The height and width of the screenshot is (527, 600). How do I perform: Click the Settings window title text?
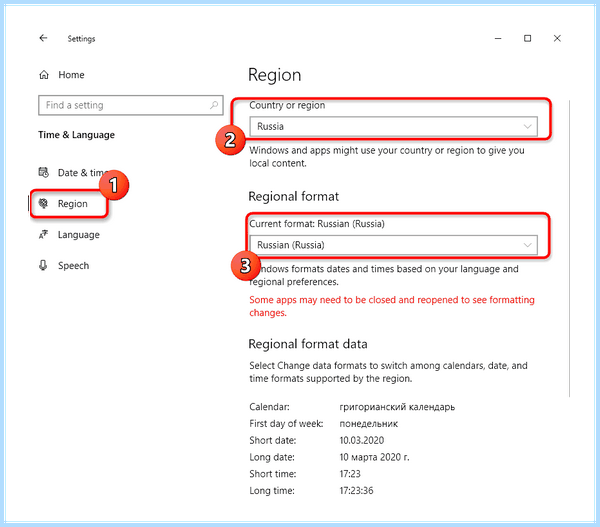coord(81,39)
